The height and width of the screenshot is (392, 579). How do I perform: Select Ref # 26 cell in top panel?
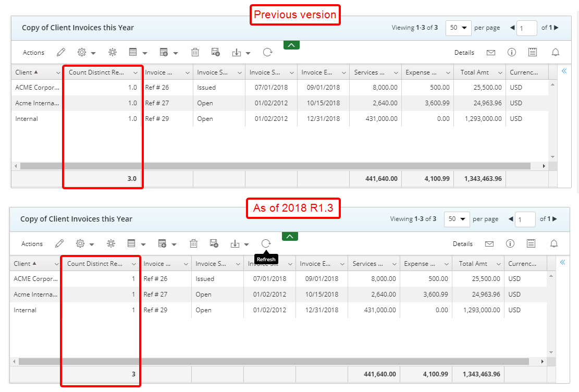157,88
